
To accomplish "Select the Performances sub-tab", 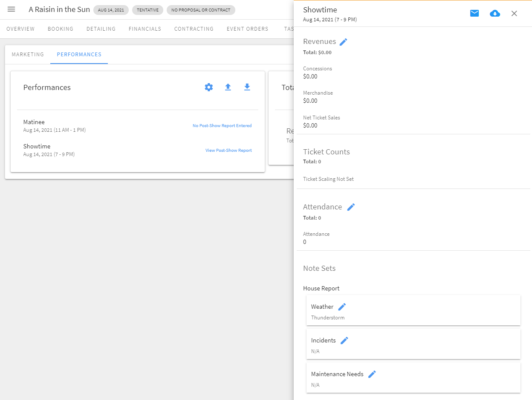I will point(79,55).
